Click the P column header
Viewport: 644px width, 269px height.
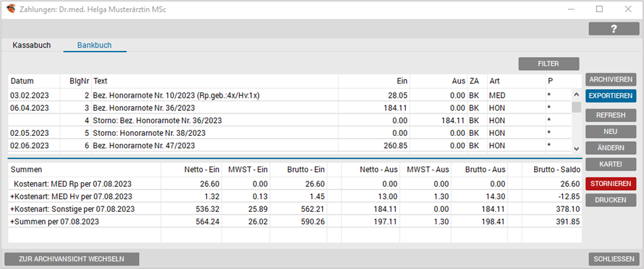pyautogui.click(x=563, y=81)
